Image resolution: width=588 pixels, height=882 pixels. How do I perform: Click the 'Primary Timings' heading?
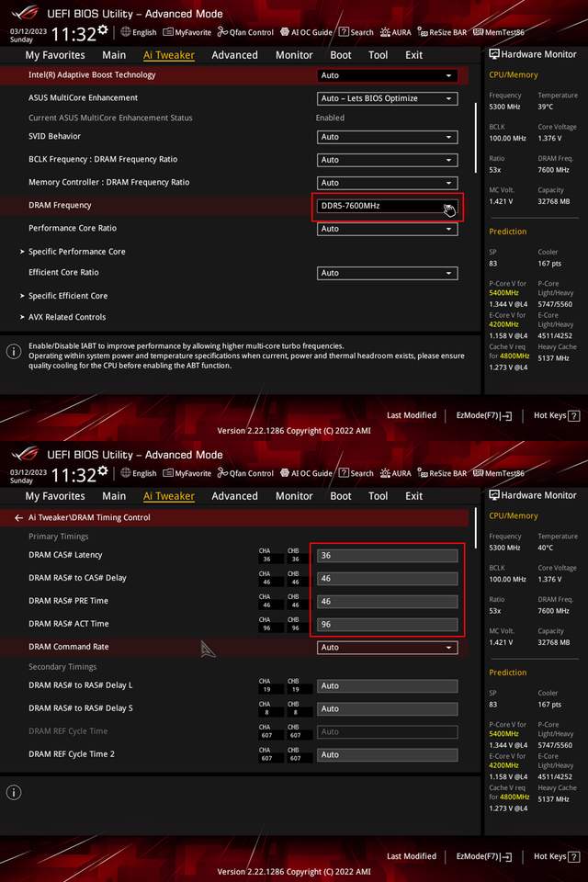pyautogui.click(x=59, y=537)
